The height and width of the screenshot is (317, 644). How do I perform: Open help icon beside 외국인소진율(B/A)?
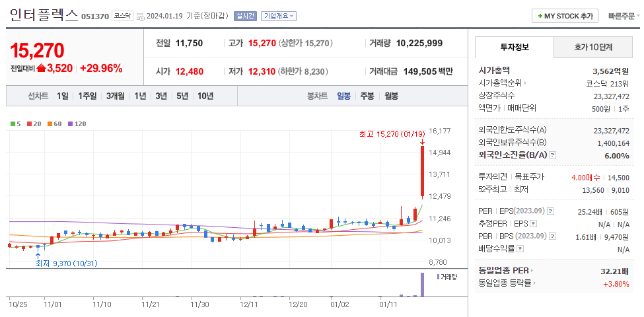pyautogui.click(x=553, y=155)
